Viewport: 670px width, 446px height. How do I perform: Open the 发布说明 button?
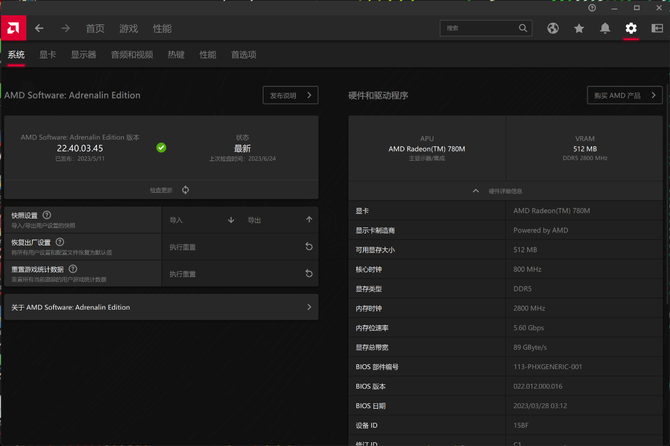tap(291, 95)
